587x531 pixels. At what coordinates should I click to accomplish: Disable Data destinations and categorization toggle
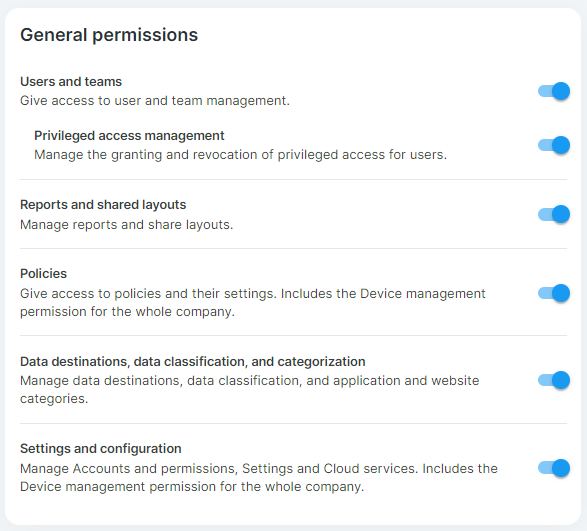[x=554, y=380]
